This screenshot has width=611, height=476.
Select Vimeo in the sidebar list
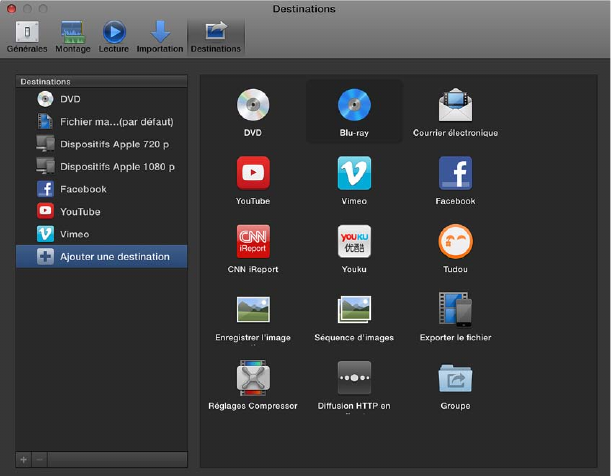[x=101, y=234]
